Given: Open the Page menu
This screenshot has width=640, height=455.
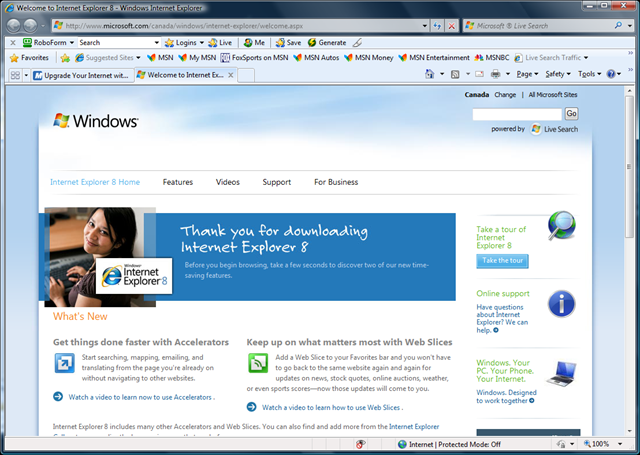Looking at the screenshot, I should [x=527, y=74].
